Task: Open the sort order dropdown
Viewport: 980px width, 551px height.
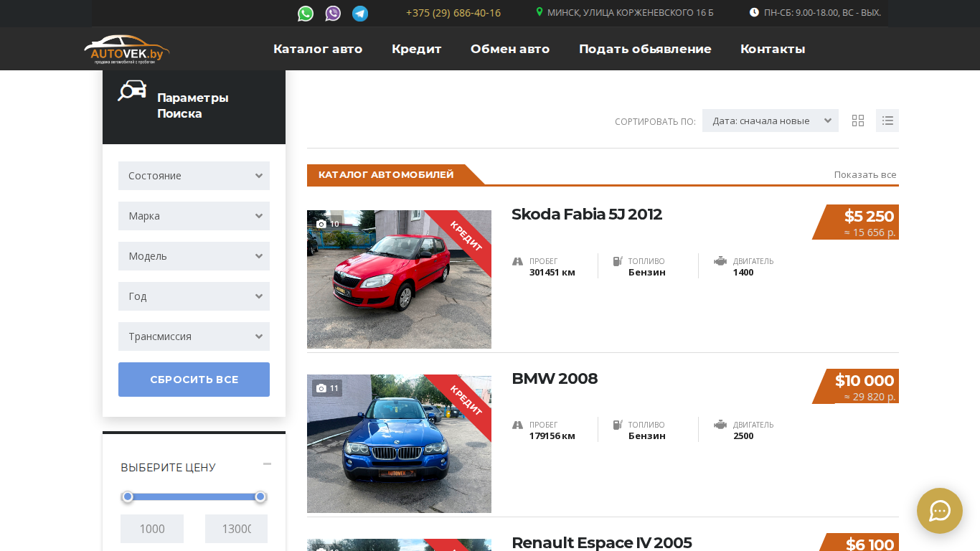Action: tap(771, 121)
